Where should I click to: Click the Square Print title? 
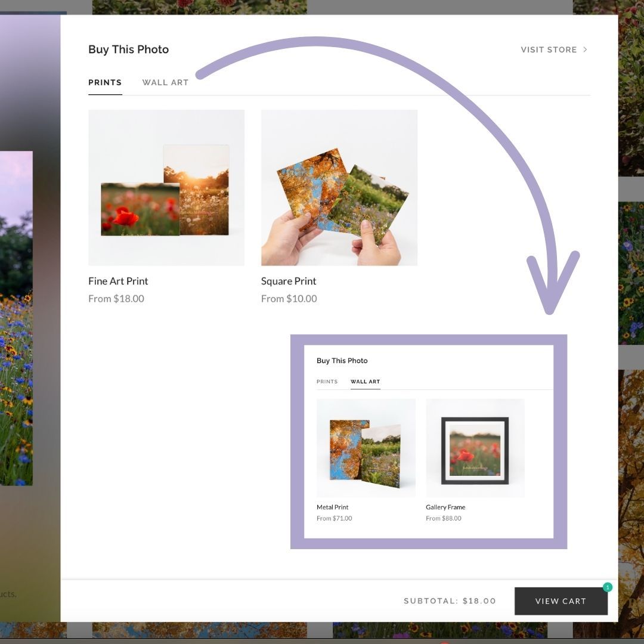289,281
